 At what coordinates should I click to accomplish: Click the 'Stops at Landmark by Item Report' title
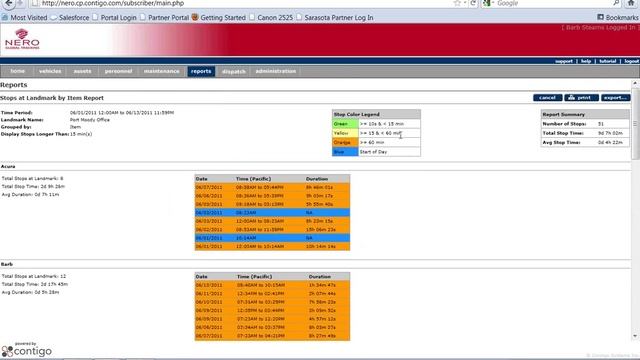52,98
